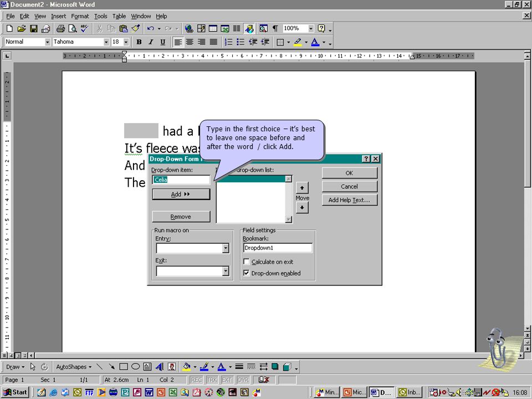Click the Numbering list icon

pyautogui.click(x=229, y=42)
